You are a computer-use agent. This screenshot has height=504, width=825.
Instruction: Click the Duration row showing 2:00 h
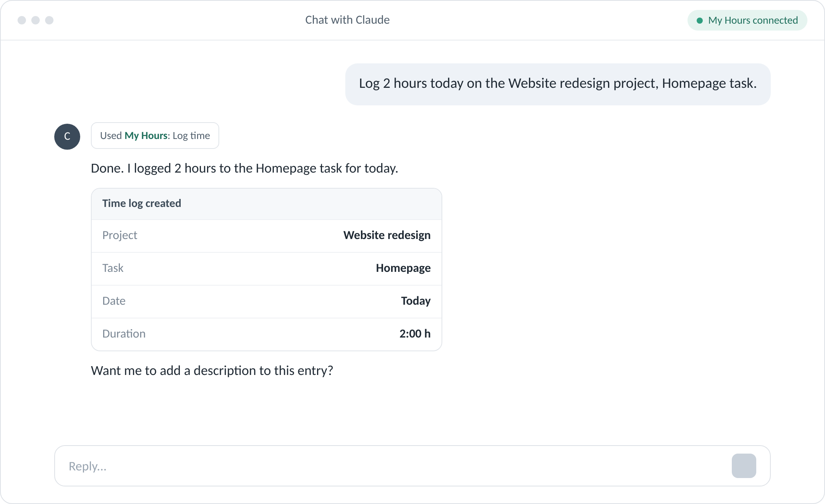click(267, 334)
